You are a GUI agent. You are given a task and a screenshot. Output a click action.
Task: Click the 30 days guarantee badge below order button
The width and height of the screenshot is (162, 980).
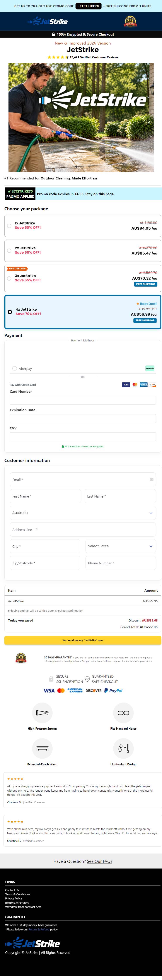[21, 658]
